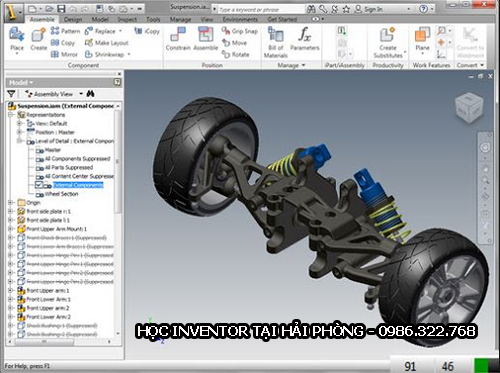The image size is (500, 373).
Task: Expand the front side plate r:1 node
Action: (10, 211)
